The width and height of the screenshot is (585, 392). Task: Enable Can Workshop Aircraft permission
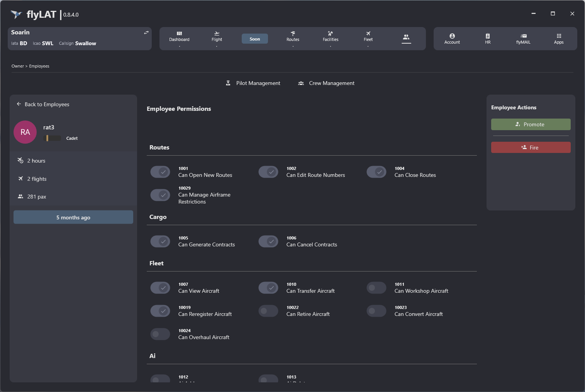376,288
